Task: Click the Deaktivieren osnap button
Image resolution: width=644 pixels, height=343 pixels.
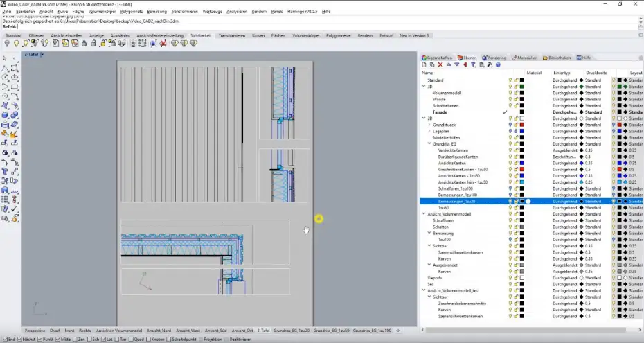Action: [x=240, y=340]
